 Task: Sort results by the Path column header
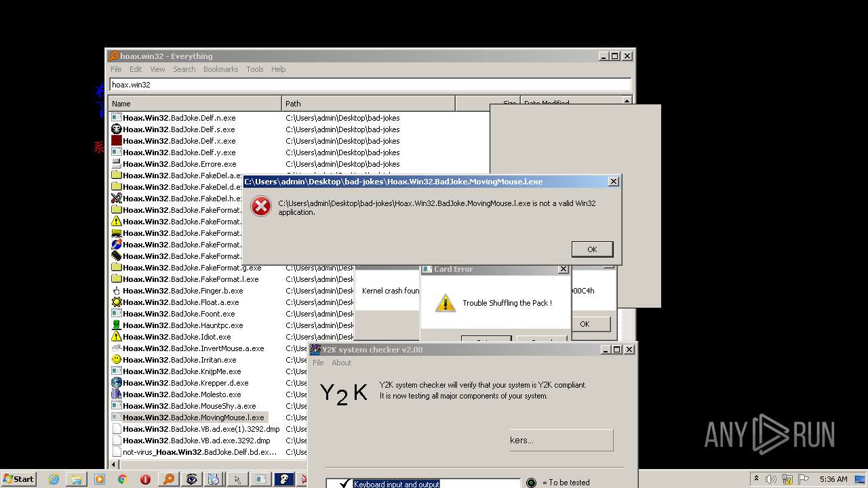point(368,104)
